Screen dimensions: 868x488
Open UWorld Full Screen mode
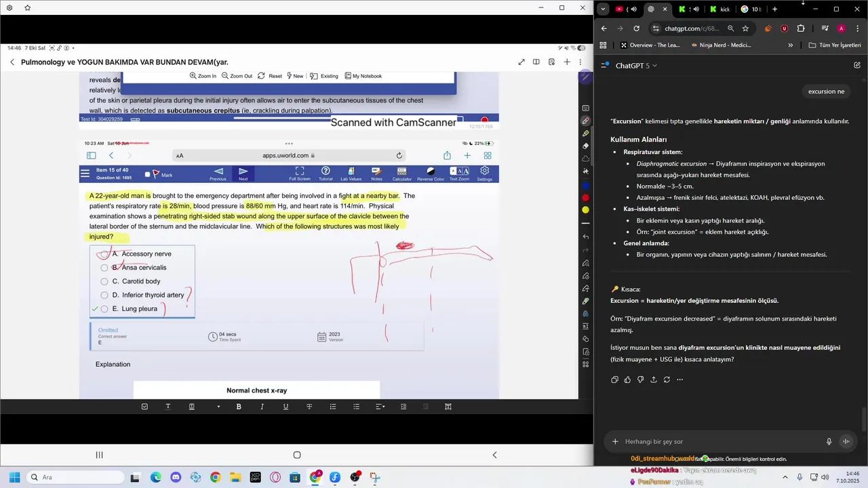tap(299, 174)
